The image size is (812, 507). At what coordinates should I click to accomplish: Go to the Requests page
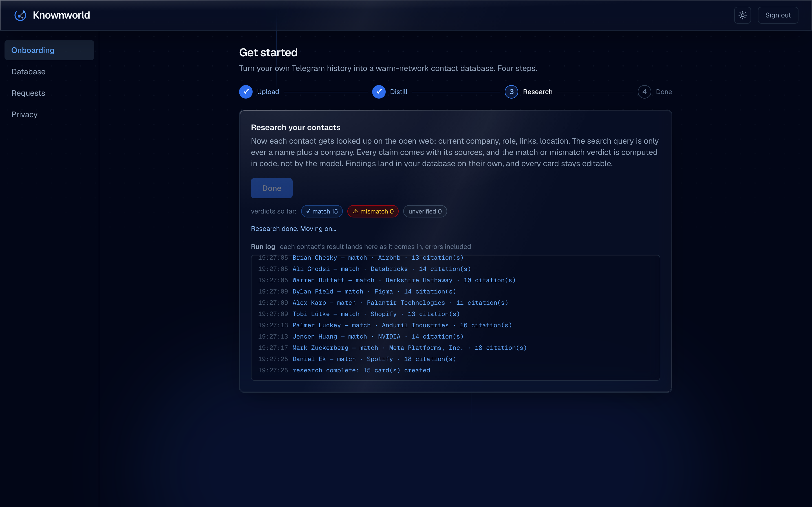point(49,93)
